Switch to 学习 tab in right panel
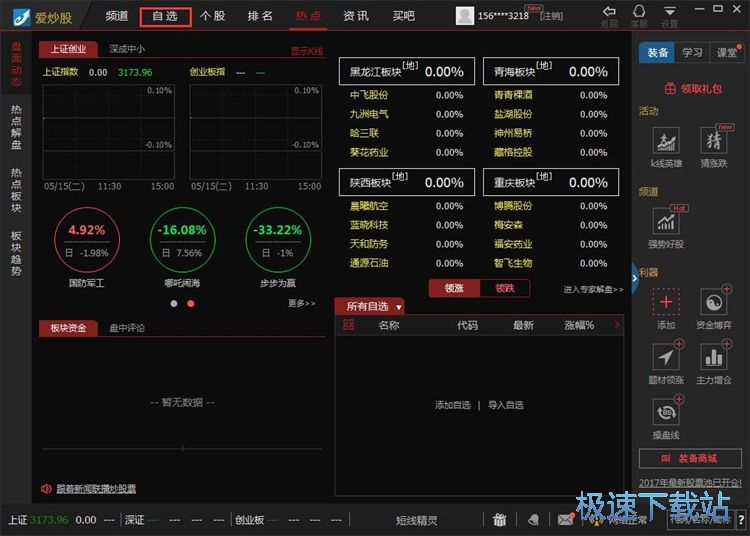This screenshot has height=536, width=750. click(692, 53)
